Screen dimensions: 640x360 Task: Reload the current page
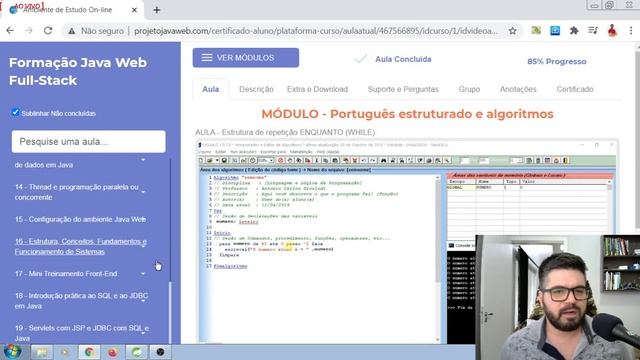coord(48,31)
